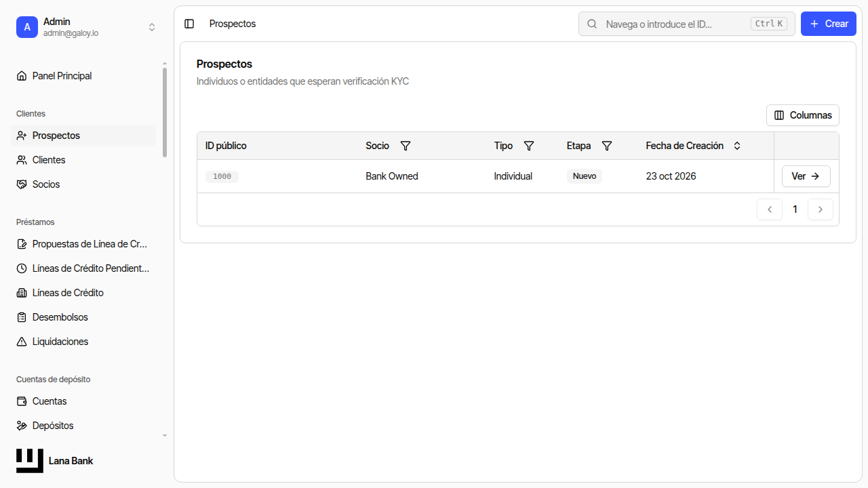Click the Lana Bank logo
868x488 pixels.
pos(30,461)
